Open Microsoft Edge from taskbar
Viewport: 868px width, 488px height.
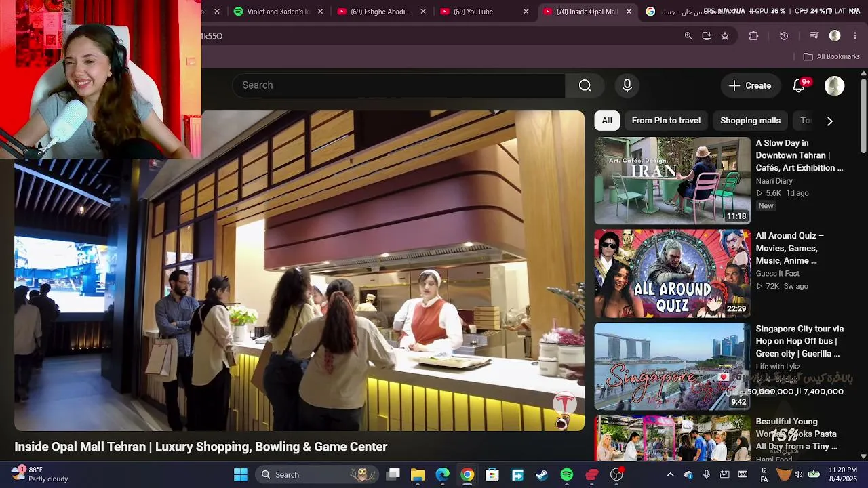click(x=442, y=474)
